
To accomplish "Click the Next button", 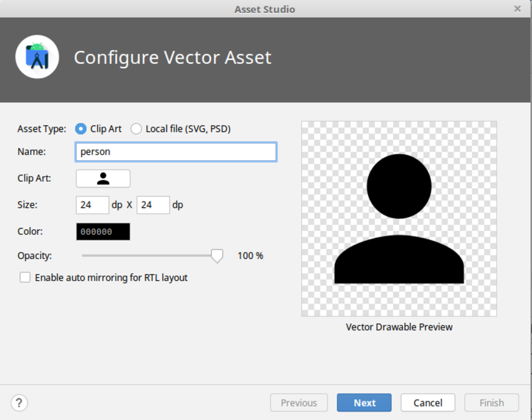I will click(364, 402).
